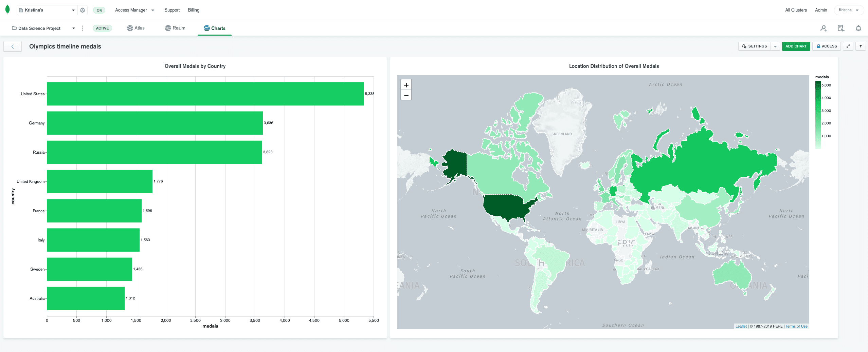Click the invite user icon
The height and width of the screenshot is (352, 868).
(x=824, y=28)
